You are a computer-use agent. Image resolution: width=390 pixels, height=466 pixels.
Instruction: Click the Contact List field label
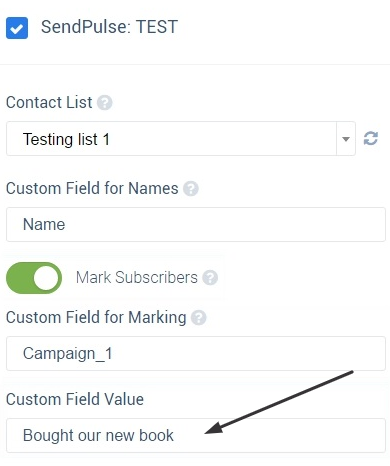[x=49, y=102]
